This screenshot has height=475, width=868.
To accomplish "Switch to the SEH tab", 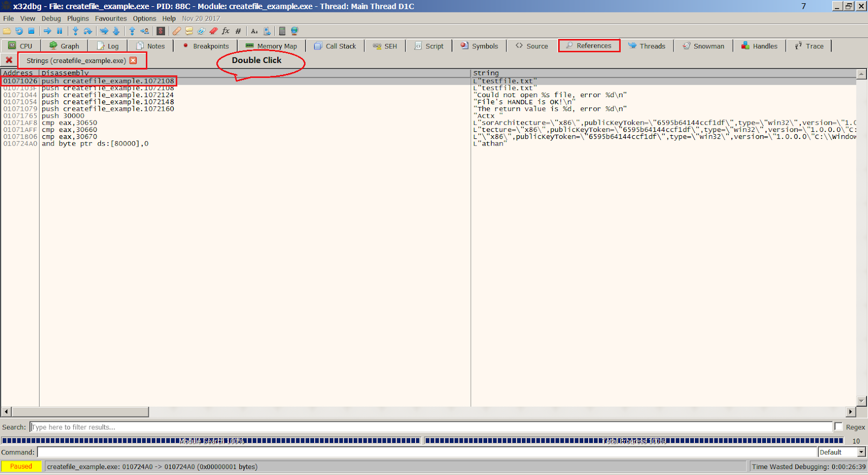I will click(385, 46).
